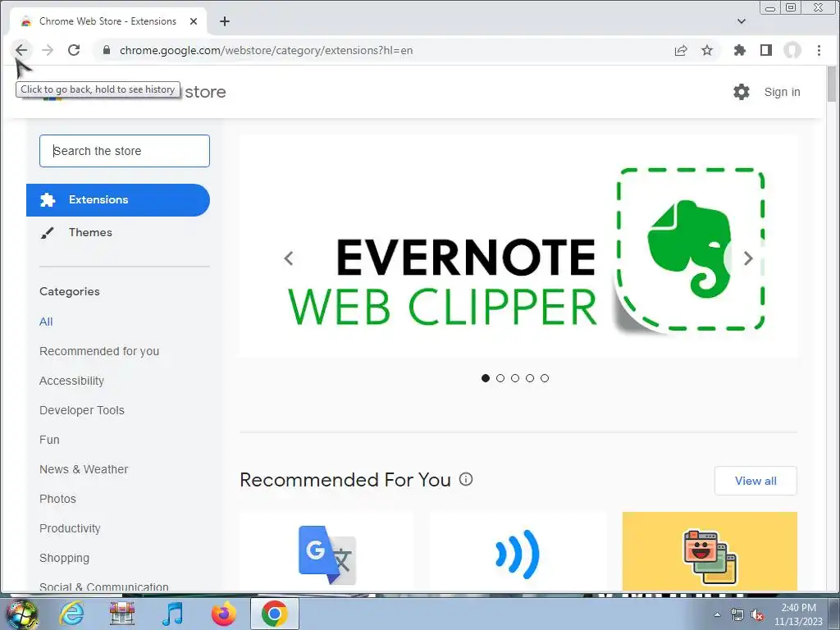Open the music note app in taskbar
840x630 pixels.
pos(172,614)
